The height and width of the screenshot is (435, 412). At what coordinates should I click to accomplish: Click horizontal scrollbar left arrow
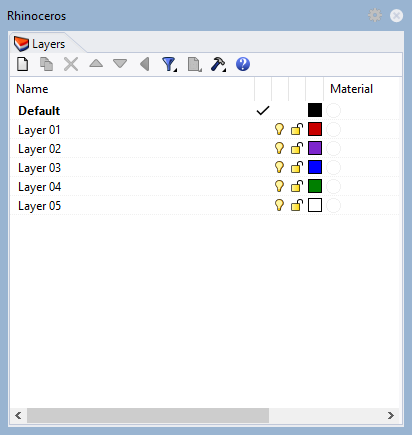point(18,415)
